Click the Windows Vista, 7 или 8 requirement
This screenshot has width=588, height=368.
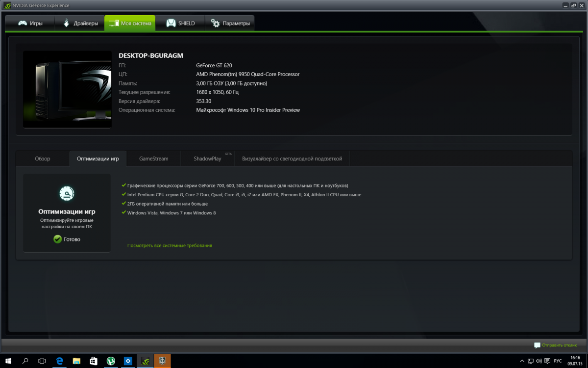click(x=171, y=213)
